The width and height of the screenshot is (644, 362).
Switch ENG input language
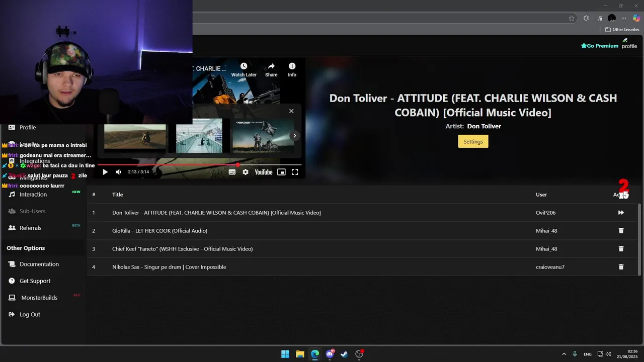pos(588,354)
